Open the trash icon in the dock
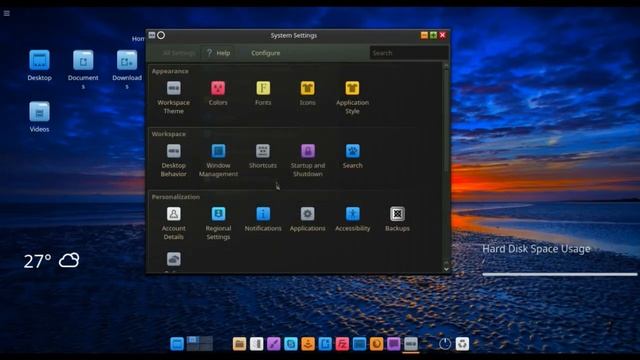The height and width of the screenshot is (360, 640). (x=462, y=344)
